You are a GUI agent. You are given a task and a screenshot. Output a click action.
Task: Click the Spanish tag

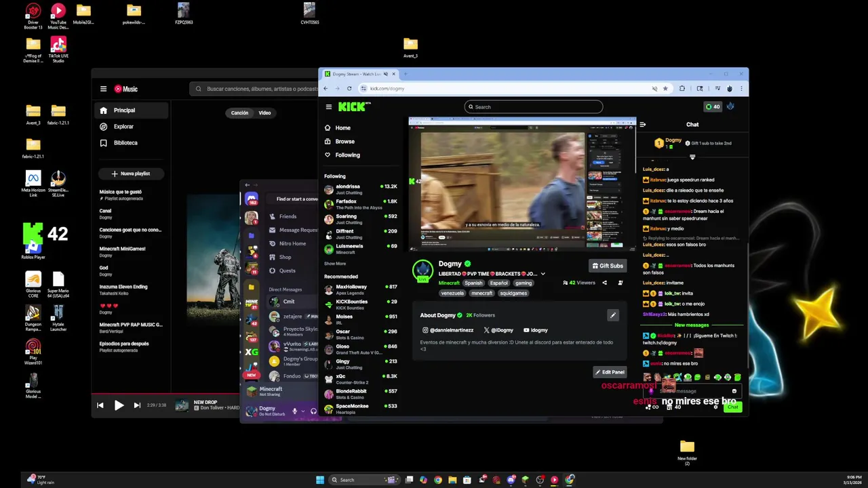(473, 283)
